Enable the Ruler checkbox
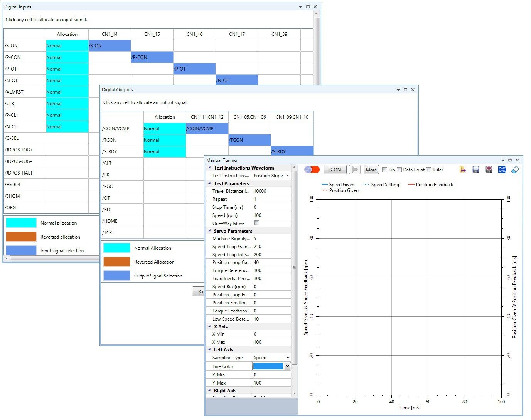531x420 pixels. tap(428, 170)
